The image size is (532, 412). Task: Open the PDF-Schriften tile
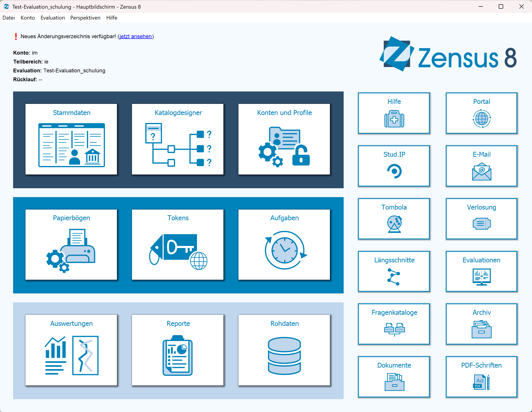tap(481, 377)
